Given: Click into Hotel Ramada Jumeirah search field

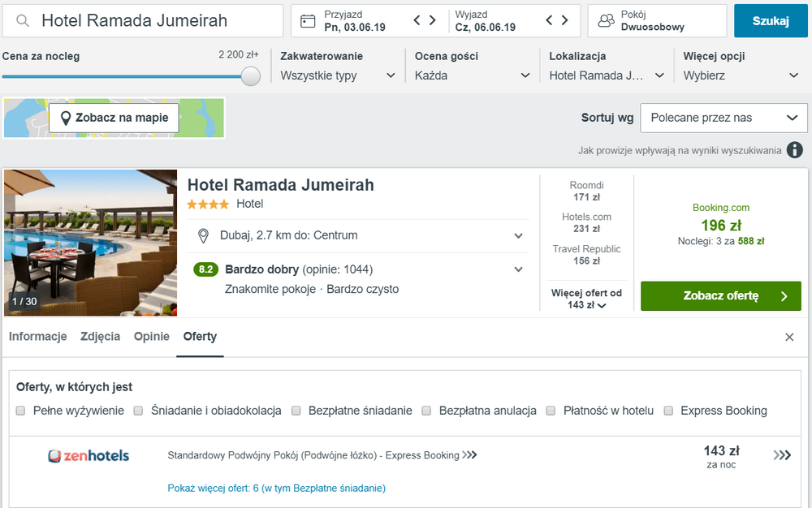Looking at the screenshot, I should click(143, 20).
